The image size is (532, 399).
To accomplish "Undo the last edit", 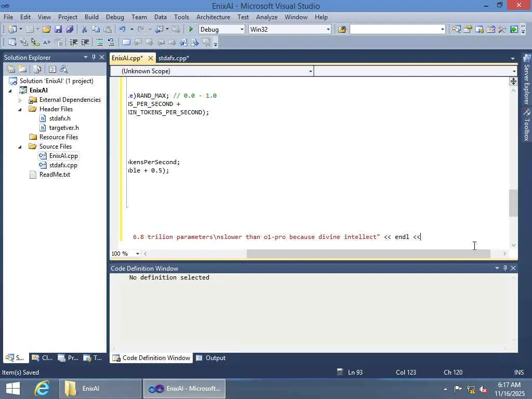I will tap(122, 30).
